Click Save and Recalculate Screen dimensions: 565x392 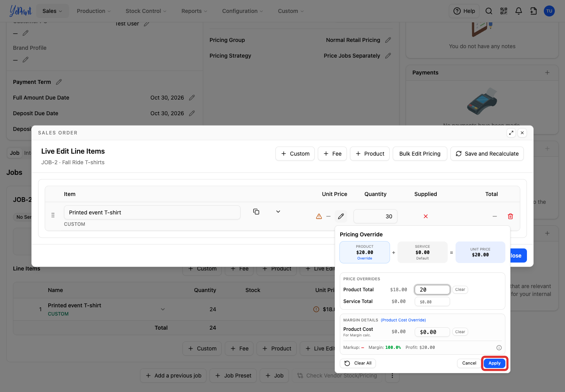pyautogui.click(x=487, y=154)
